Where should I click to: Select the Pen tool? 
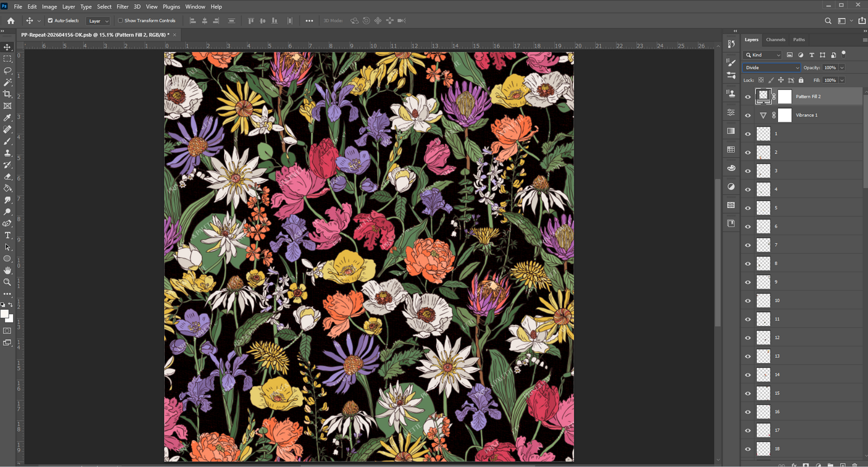[x=7, y=223]
